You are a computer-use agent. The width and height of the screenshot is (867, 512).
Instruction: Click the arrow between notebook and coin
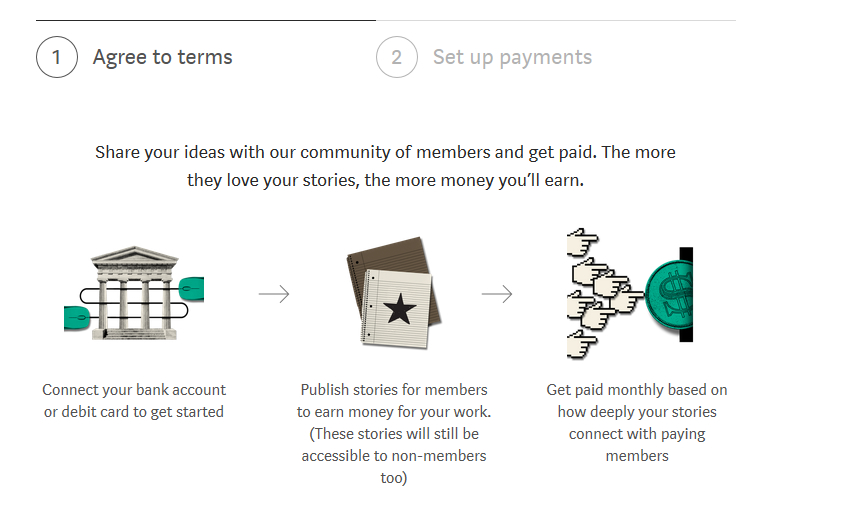click(x=497, y=294)
